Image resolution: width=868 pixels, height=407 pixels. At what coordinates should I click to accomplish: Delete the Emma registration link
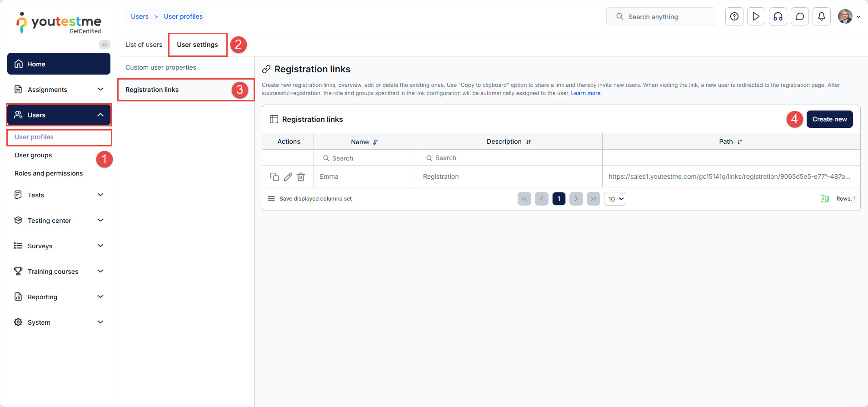[x=301, y=177]
